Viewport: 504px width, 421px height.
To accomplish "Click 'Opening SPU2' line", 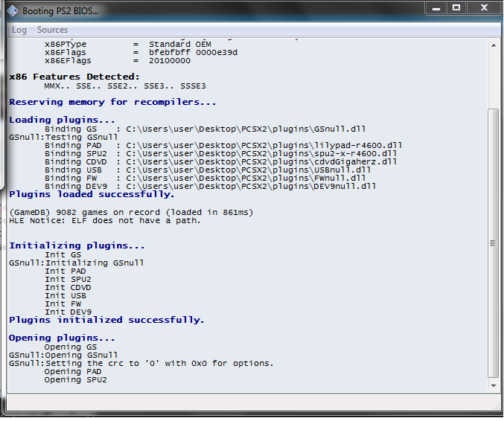I will pos(75,380).
